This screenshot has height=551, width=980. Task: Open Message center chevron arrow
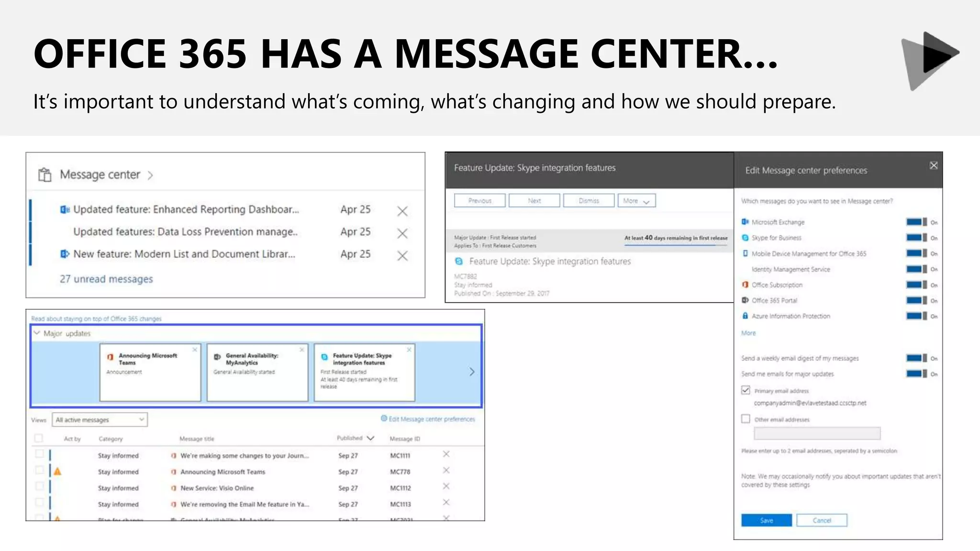pos(150,176)
